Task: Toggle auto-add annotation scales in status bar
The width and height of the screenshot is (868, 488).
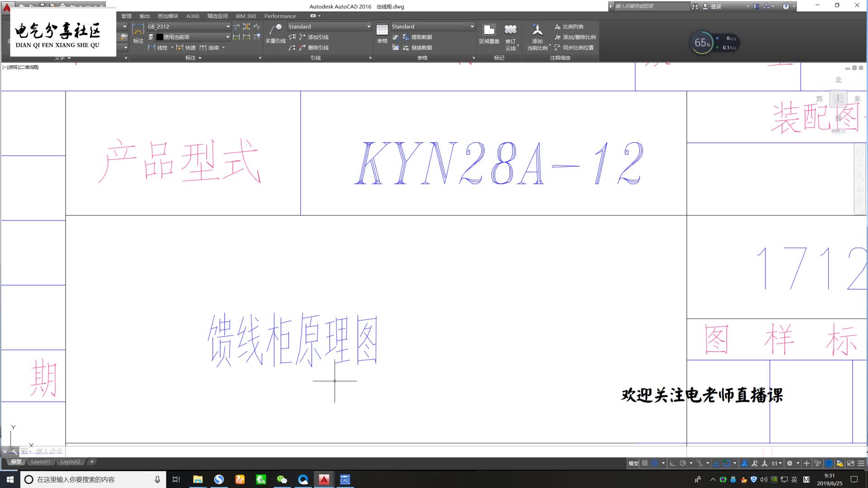Action: click(755, 463)
